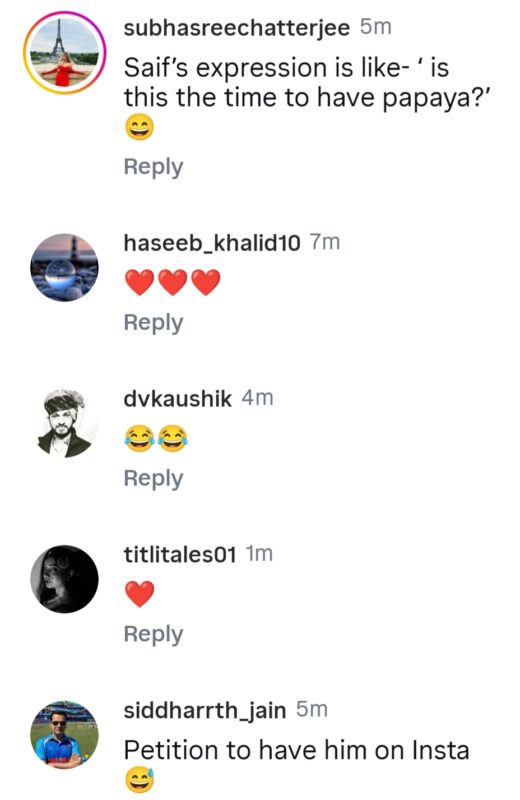Select the 'Petition to have him on Insta' text
The image size is (520, 800).
[x=296, y=751]
